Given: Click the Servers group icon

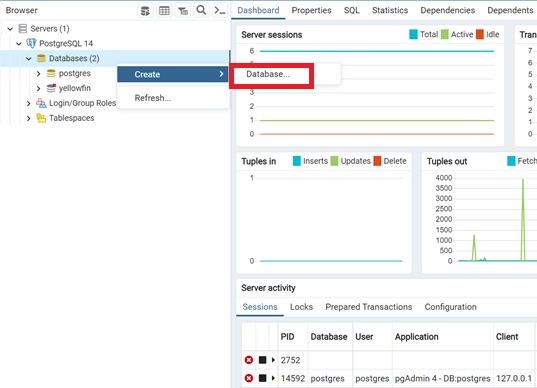Looking at the screenshot, I should (x=22, y=28).
